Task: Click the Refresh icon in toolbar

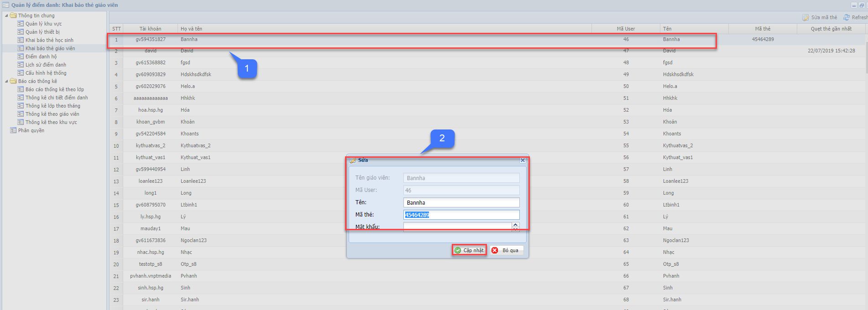Action: [847, 17]
